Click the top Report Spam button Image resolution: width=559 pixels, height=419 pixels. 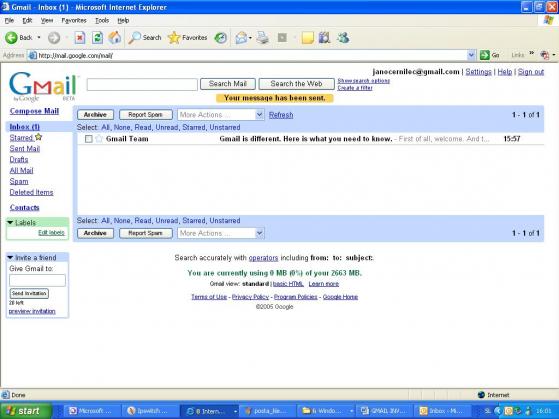pos(145,115)
